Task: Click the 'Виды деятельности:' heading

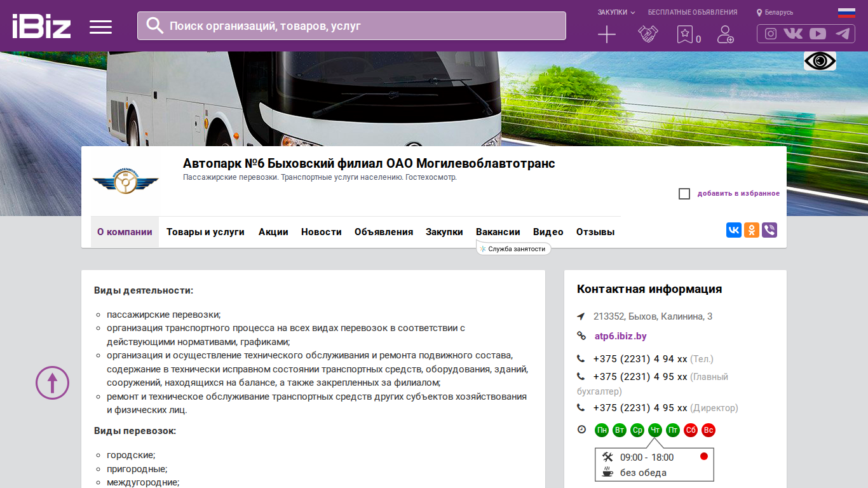Action: (x=144, y=290)
